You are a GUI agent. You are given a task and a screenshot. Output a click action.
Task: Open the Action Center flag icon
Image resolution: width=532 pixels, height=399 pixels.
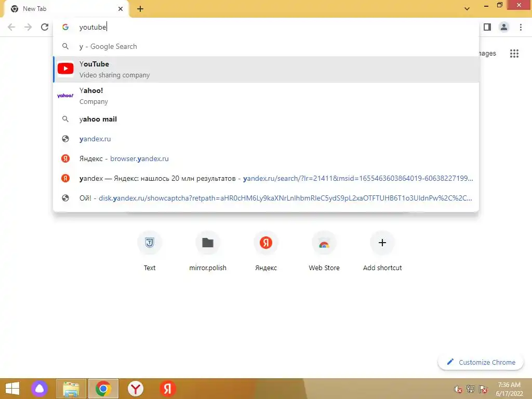(483, 389)
